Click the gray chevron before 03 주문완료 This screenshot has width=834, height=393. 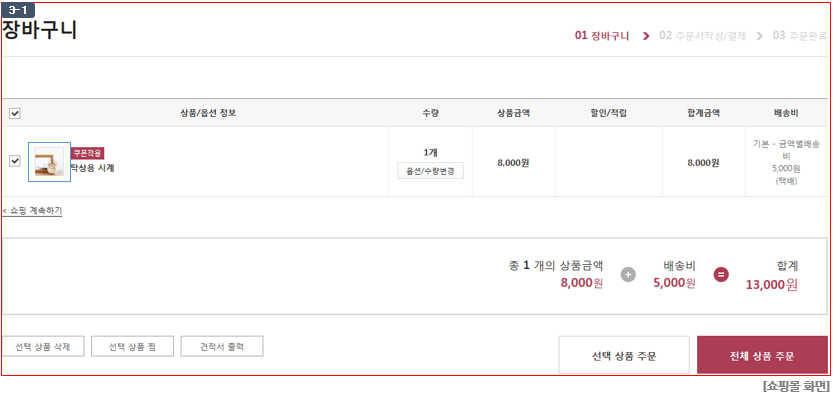click(x=760, y=36)
